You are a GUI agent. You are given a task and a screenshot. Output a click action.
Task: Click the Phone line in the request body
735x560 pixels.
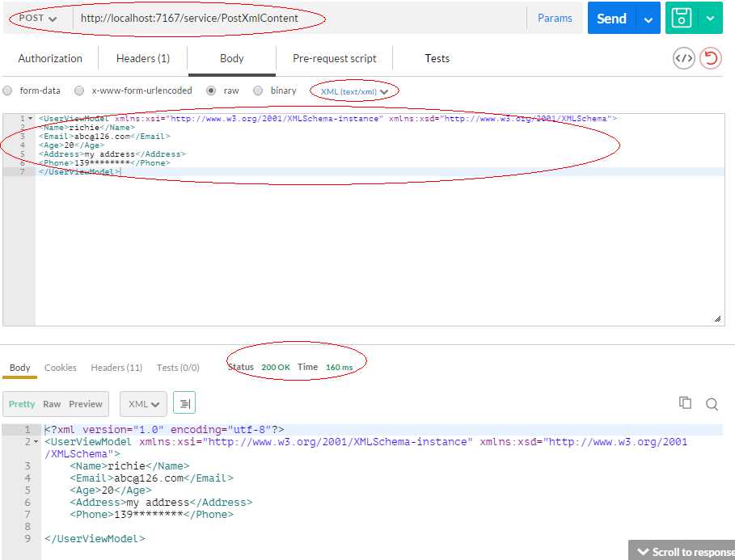[x=104, y=163]
